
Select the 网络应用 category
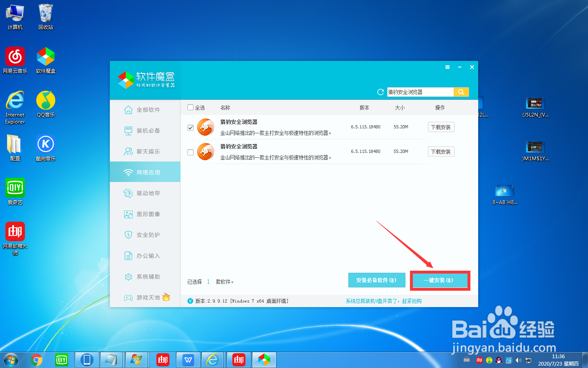(145, 172)
